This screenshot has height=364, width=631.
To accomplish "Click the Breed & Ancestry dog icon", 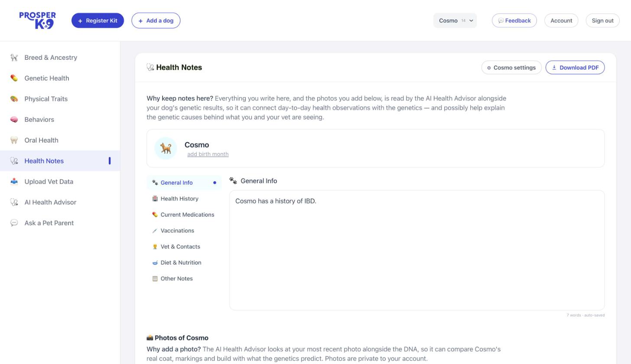I will coord(14,58).
